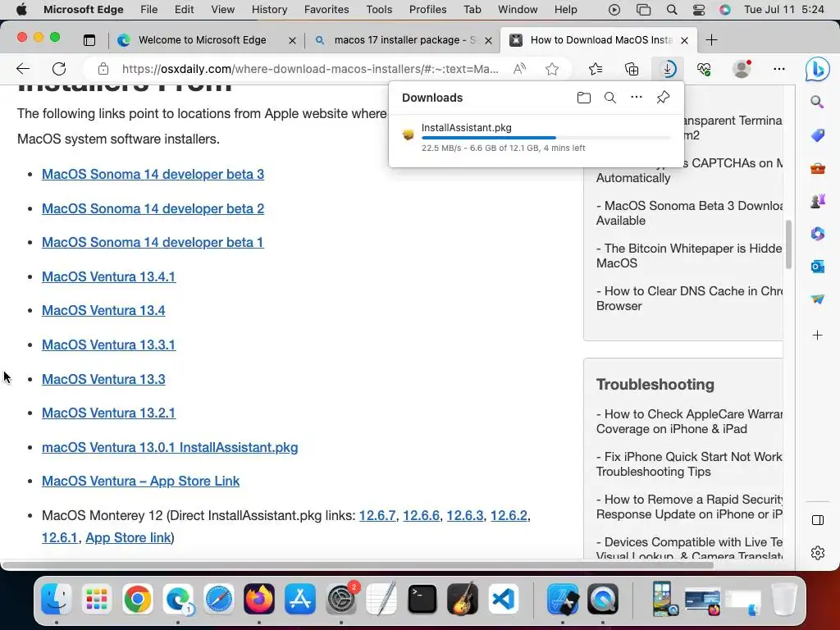Open the Bing chat sidebar button
The width and height of the screenshot is (840, 630).
click(x=817, y=69)
